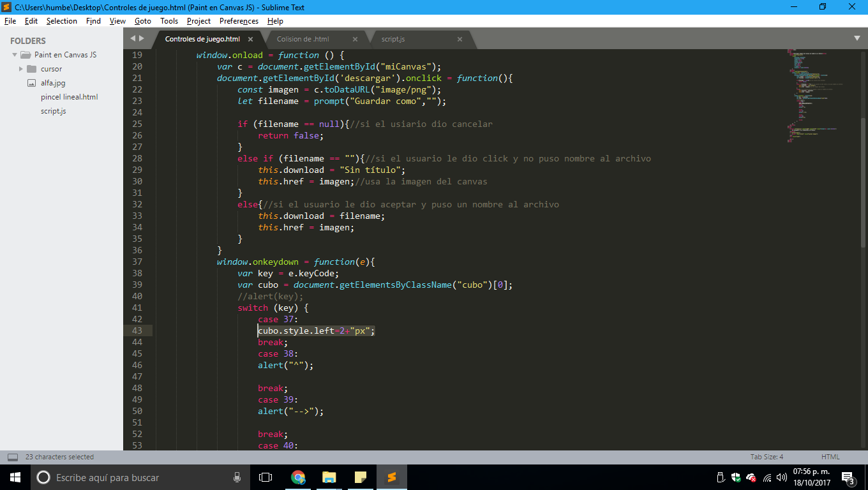Open the Action Center notifications icon
The width and height of the screenshot is (868, 490).
pos(848,477)
